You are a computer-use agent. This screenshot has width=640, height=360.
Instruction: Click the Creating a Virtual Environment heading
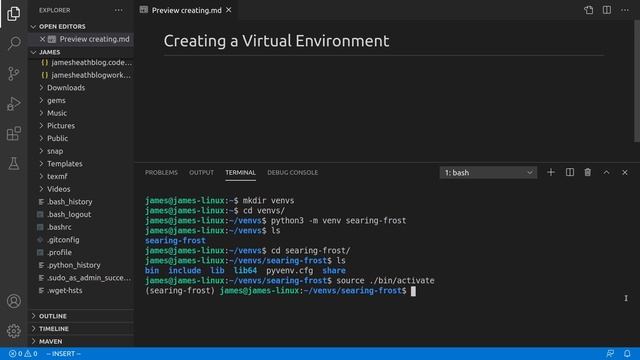pos(276,41)
